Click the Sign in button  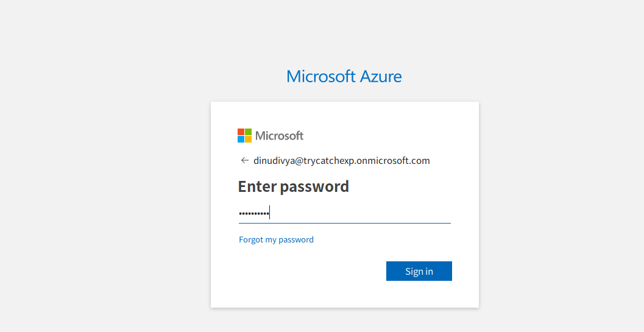click(x=419, y=271)
